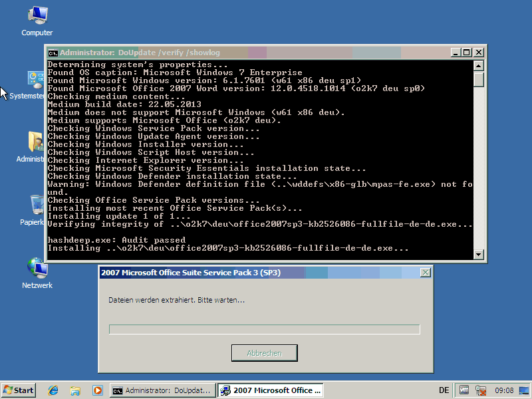Open the Systemsteuerung desktop icon
This screenshot has width=532, height=399.
pyautogui.click(x=35, y=80)
